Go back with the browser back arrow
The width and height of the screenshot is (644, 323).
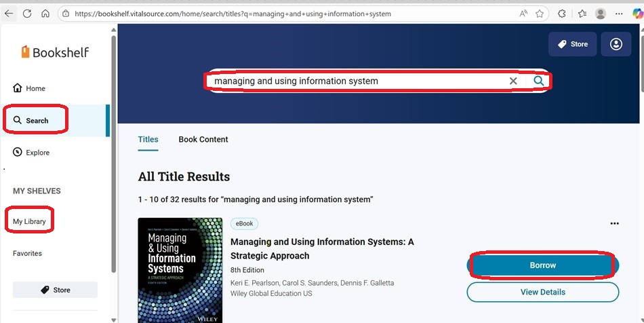(x=9, y=14)
